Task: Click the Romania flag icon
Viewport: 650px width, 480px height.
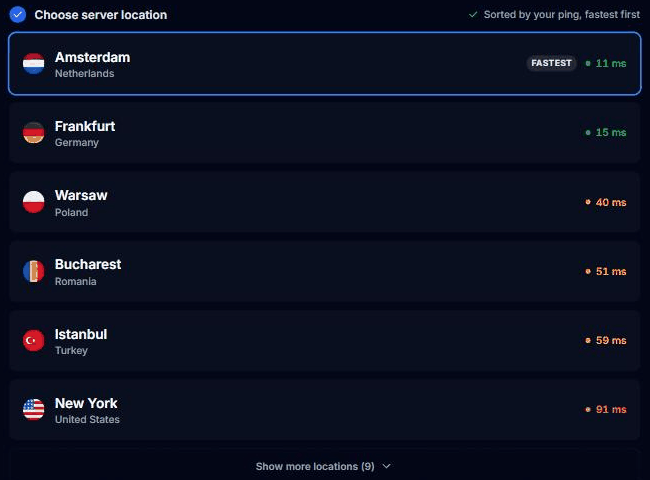Action: point(34,271)
